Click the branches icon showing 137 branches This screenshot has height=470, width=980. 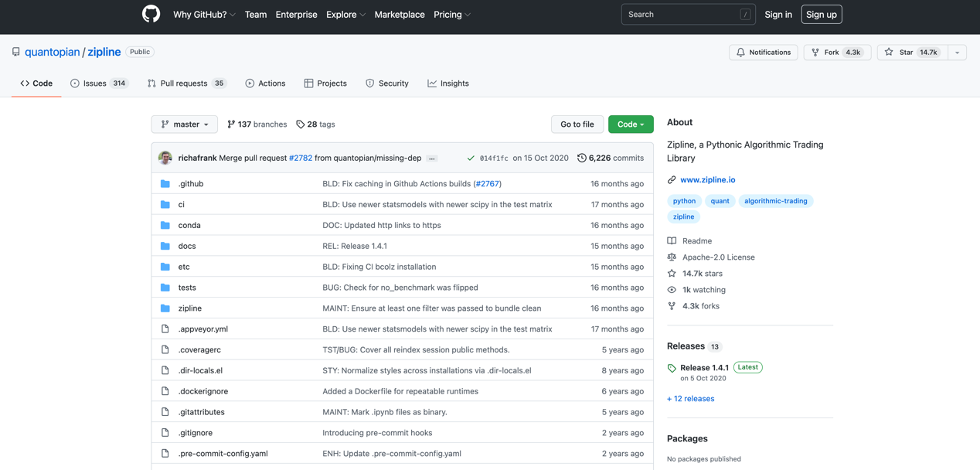coord(231,124)
